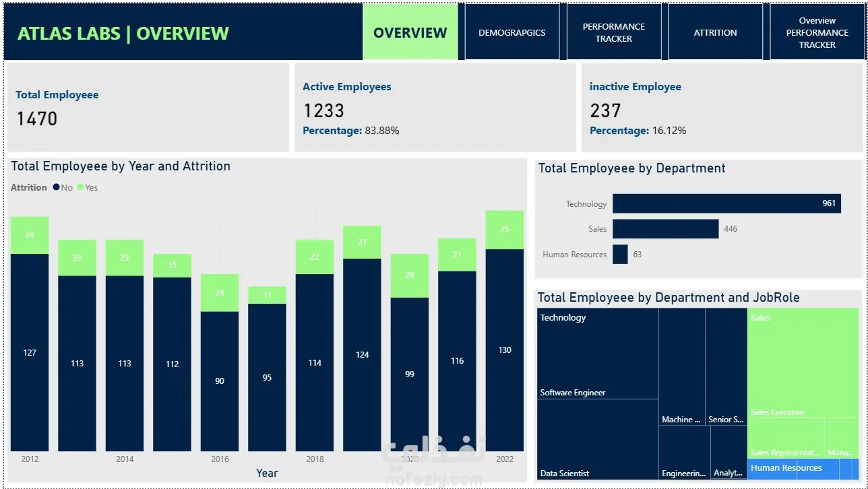Select the Active Employees card showing 1233

435,108
